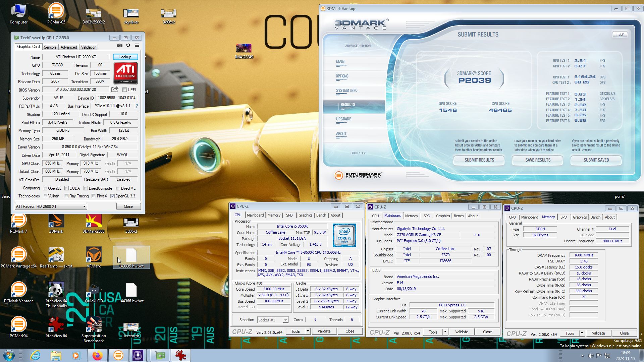Switch to the Sensors tab in GPU-Z

point(50,47)
